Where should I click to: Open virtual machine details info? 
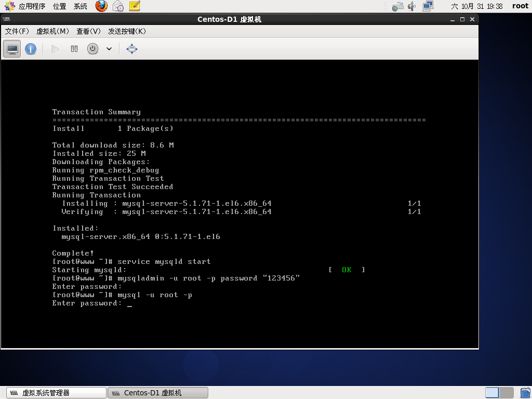[31, 49]
